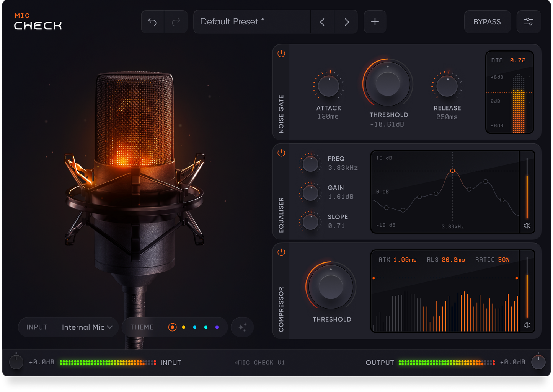Click the undo arrow icon

pos(152,22)
